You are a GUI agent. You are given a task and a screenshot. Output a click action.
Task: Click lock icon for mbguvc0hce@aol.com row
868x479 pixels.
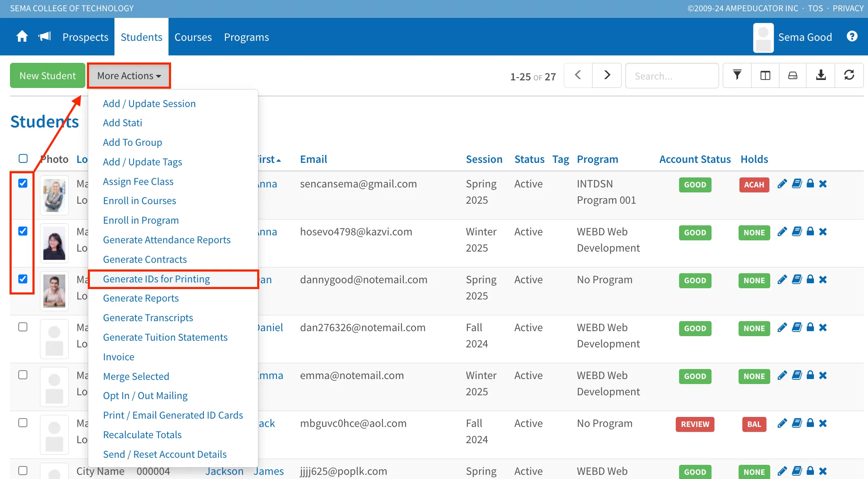point(810,423)
